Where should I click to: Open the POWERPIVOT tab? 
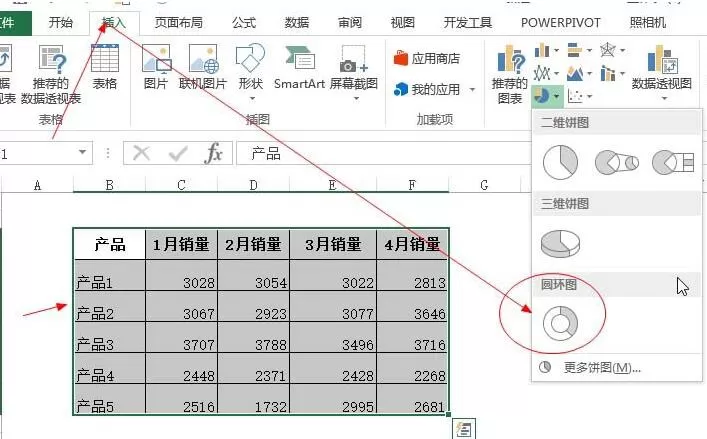tap(560, 23)
